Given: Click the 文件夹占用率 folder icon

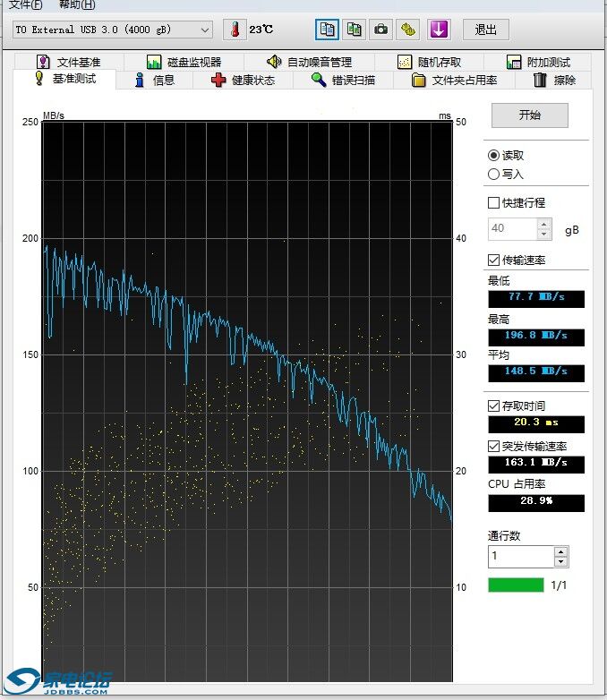Looking at the screenshot, I should (418, 80).
